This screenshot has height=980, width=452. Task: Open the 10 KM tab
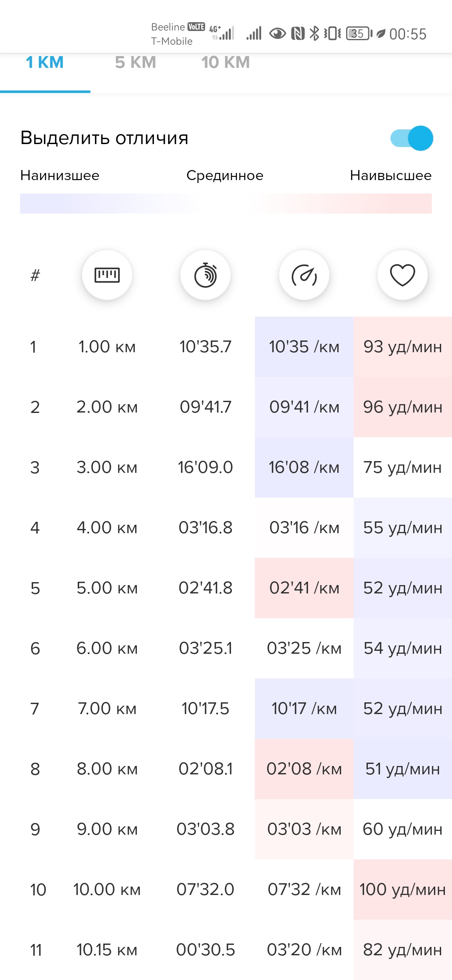tap(226, 63)
